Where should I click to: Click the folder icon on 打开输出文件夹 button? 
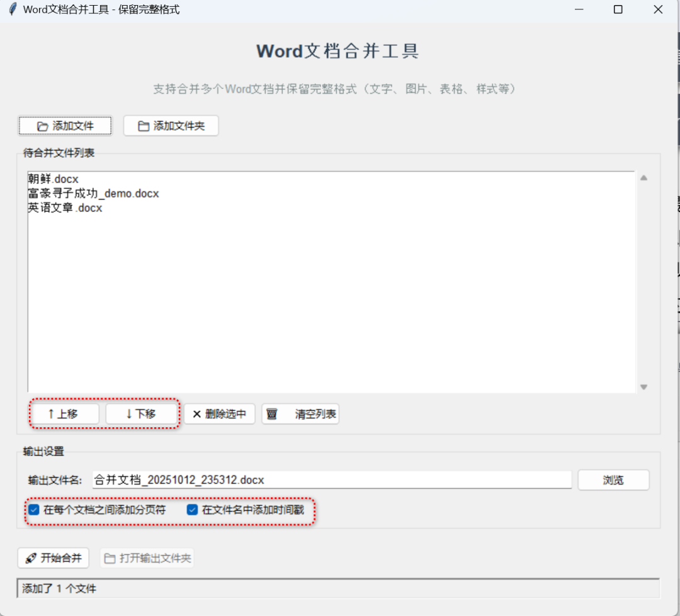point(110,557)
